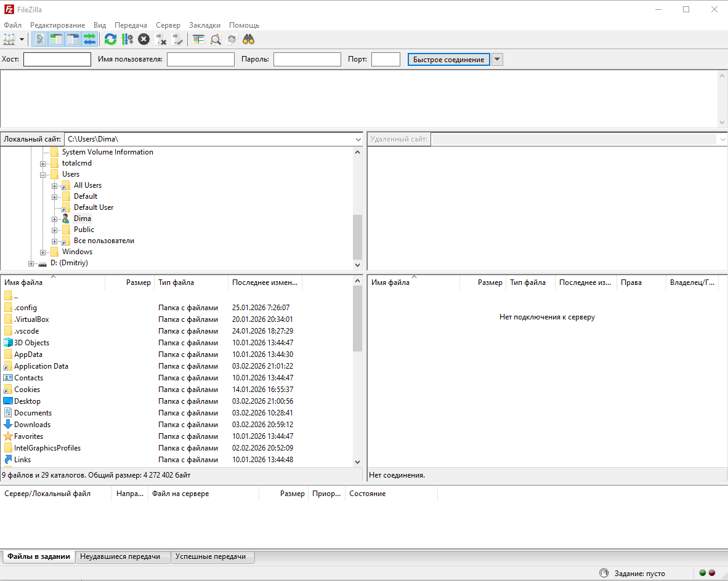The image size is (728, 581).
Task: Toggle the transfer queue panel
Action: pyautogui.click(x=90, y=39)
